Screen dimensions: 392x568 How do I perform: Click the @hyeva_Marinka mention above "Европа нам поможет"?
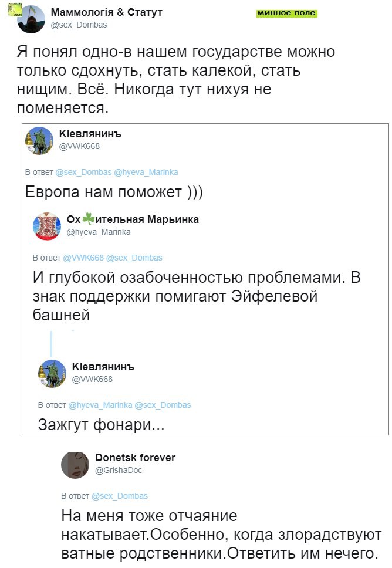146,172
